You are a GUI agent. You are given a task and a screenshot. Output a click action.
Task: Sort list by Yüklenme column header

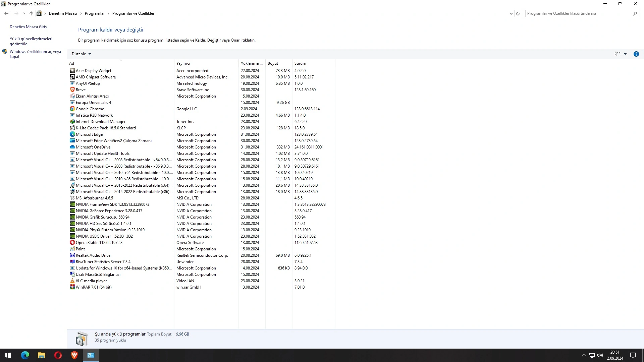252,63
